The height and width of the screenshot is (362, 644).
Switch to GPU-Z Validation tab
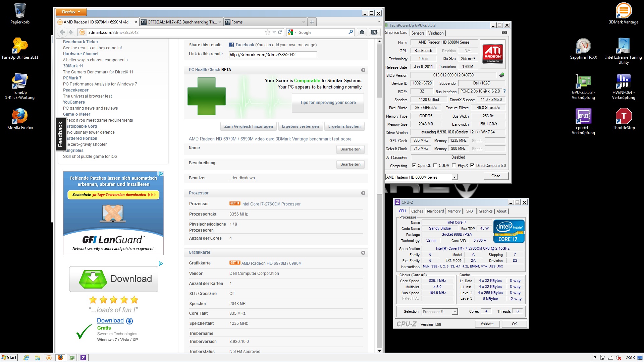[436, 33]
